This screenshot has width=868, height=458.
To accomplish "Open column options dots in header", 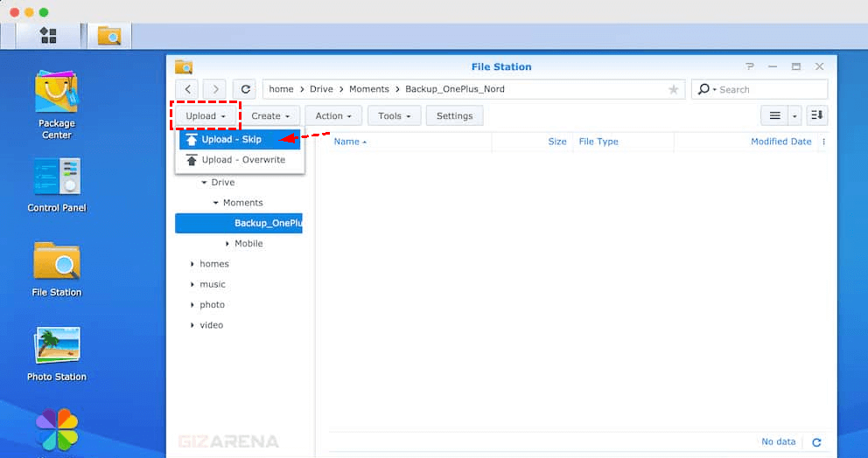I will (823, 142).
